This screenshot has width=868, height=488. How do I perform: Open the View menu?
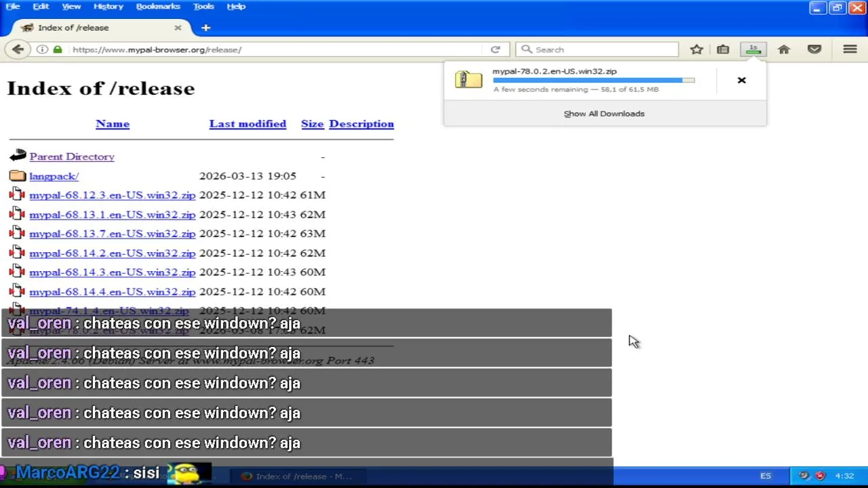tap(71, 6)
